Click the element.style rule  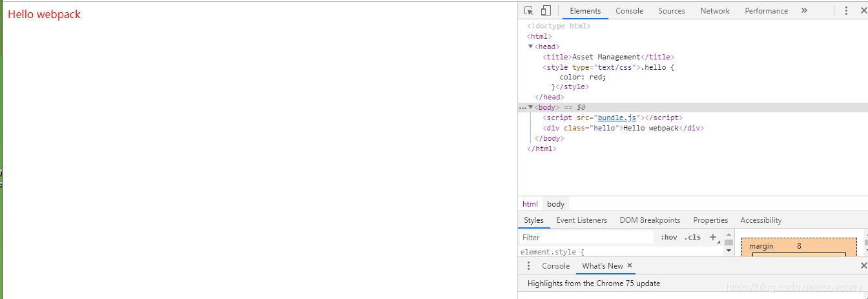click(x=552, y=253)
